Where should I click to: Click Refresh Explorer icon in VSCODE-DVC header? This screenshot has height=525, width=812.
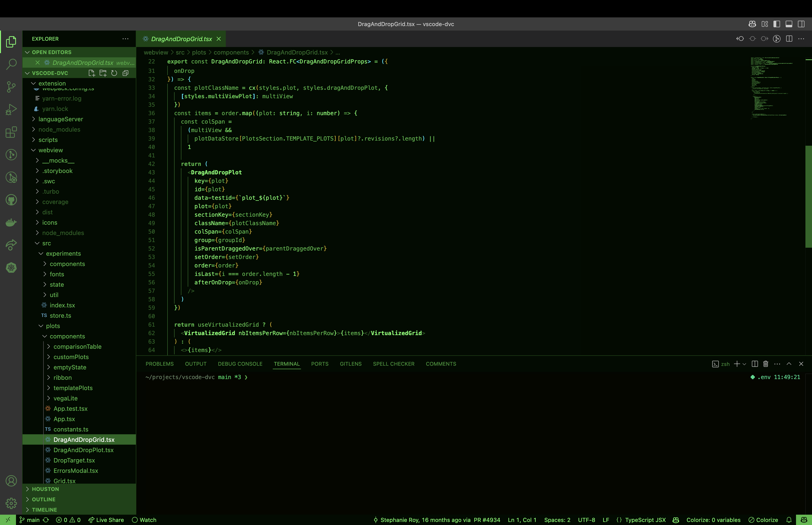point(114,73)
